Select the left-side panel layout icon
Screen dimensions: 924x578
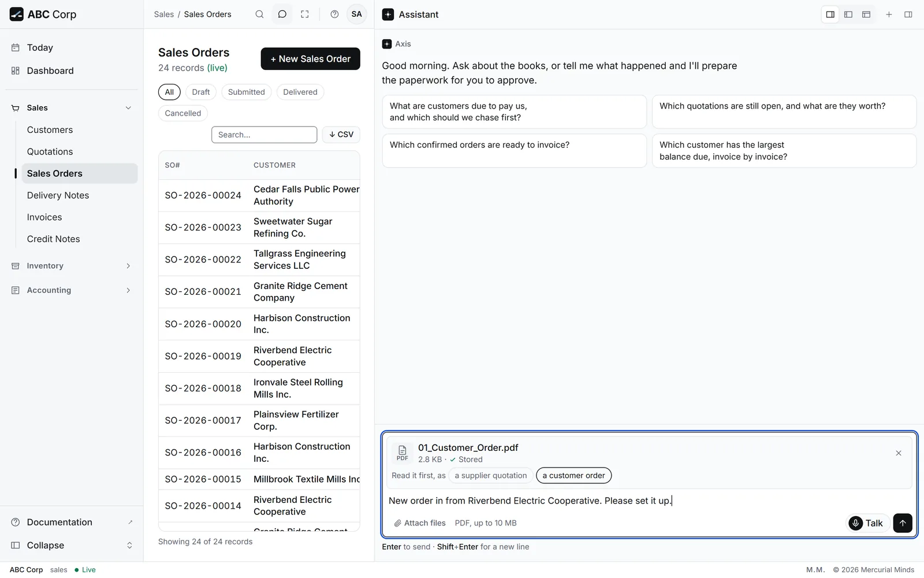(848, 14)
